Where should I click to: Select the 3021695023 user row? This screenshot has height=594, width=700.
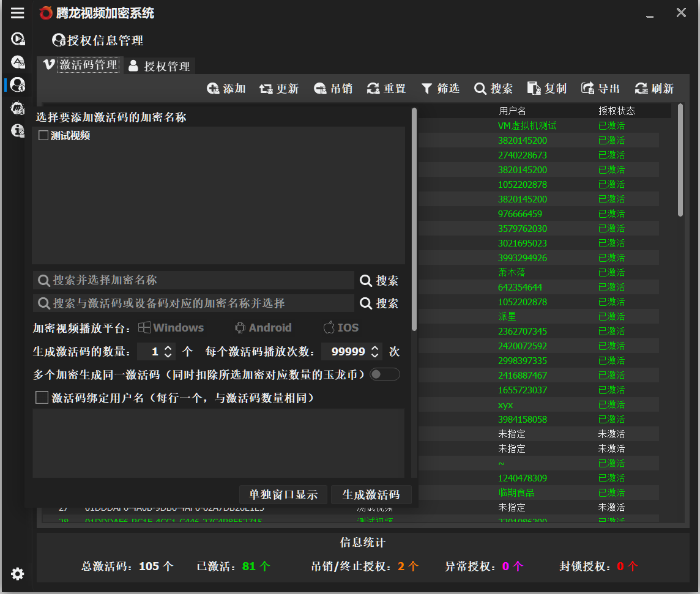point(537,243)
